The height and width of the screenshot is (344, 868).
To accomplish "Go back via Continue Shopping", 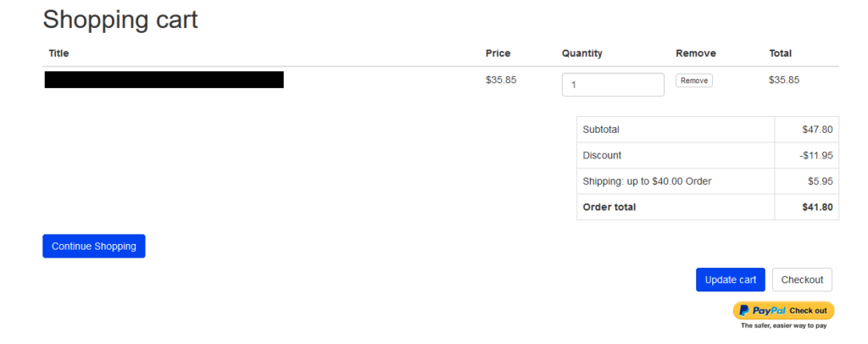I will pos(94,246).
